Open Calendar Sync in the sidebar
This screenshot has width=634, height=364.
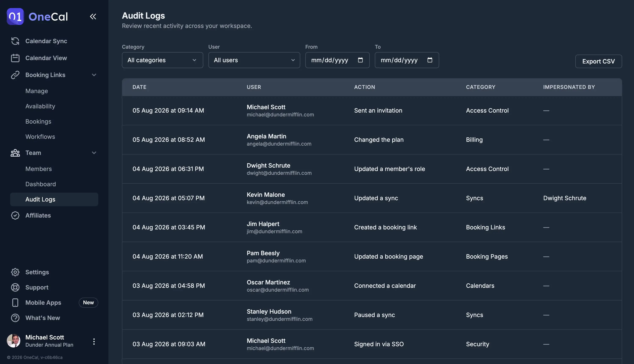46,41
